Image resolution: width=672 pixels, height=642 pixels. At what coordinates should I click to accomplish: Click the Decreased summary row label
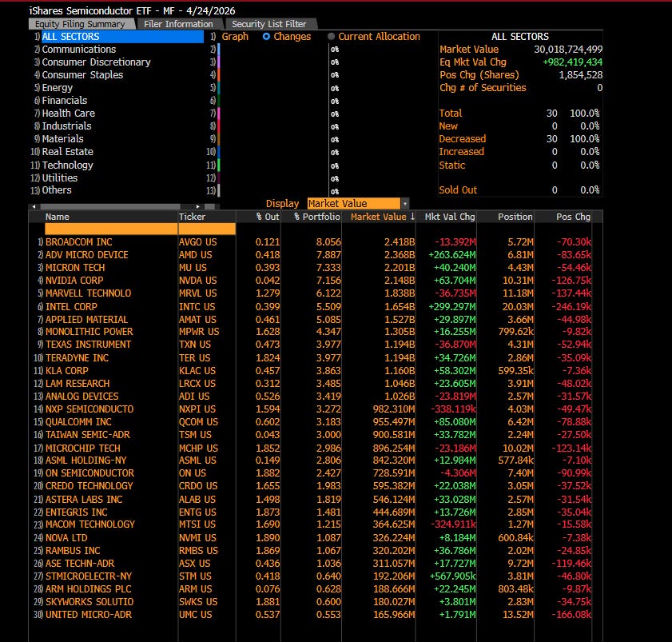(463, 139)
